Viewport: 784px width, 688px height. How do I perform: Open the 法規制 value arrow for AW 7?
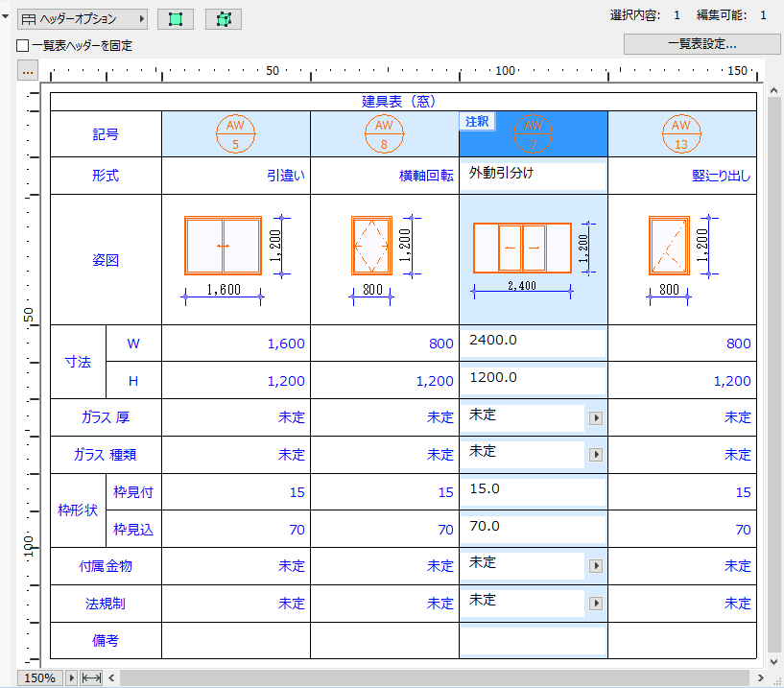(x=596, y=604)
